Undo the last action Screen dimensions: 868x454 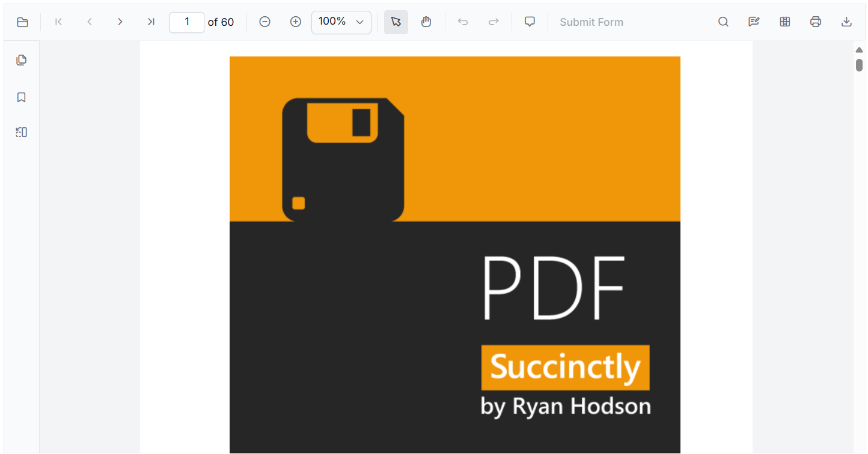coord(463,22)
